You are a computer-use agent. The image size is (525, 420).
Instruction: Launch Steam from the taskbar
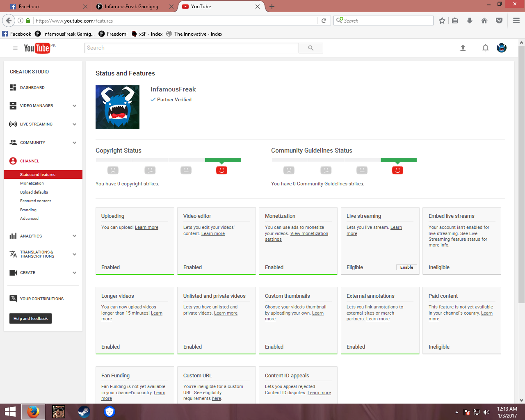(84, 411)
